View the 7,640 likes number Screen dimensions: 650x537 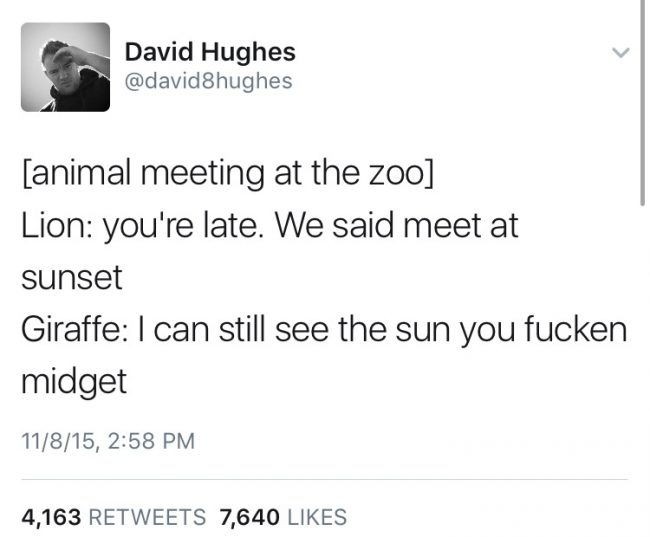coord(249,518)
